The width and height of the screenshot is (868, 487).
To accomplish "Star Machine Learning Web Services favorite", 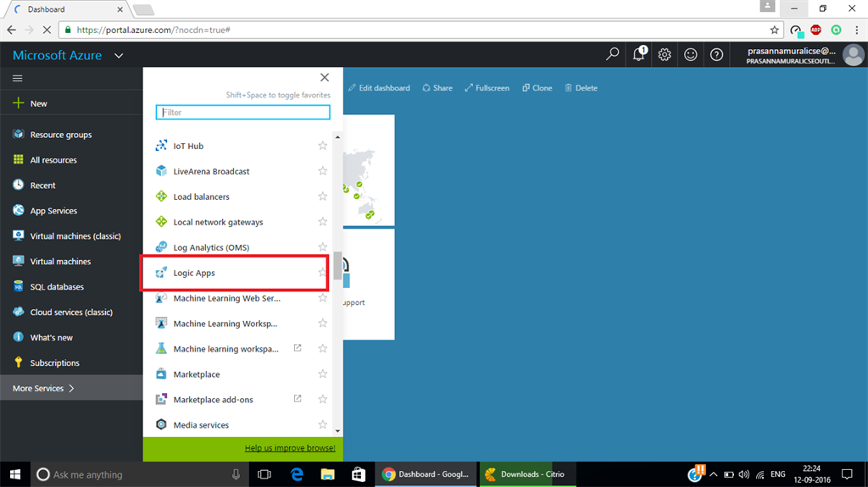I will click(323, 298).
